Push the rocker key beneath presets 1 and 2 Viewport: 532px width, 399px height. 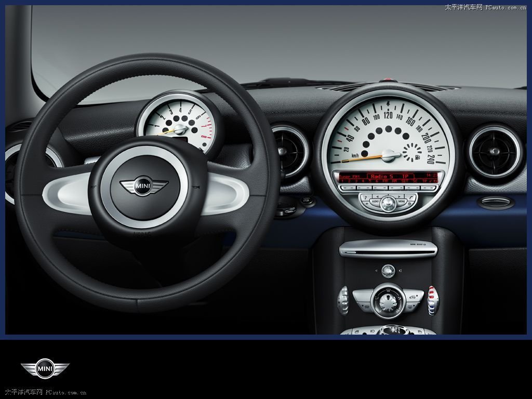(348, 188)
